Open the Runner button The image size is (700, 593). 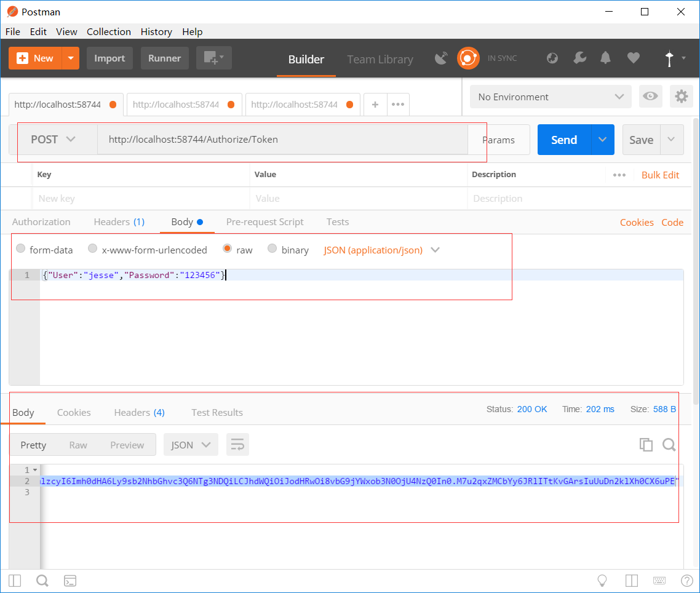point(164,58)
